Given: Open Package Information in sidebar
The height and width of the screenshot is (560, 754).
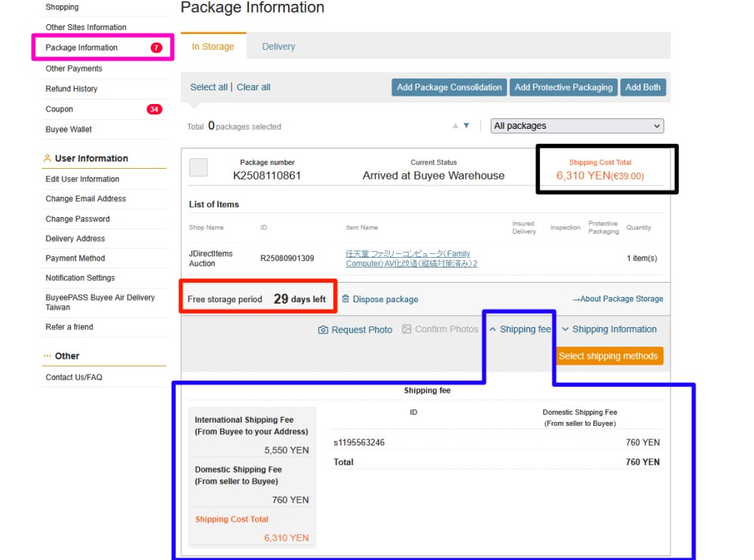Looking at the screenshot, I should [81, 47].
